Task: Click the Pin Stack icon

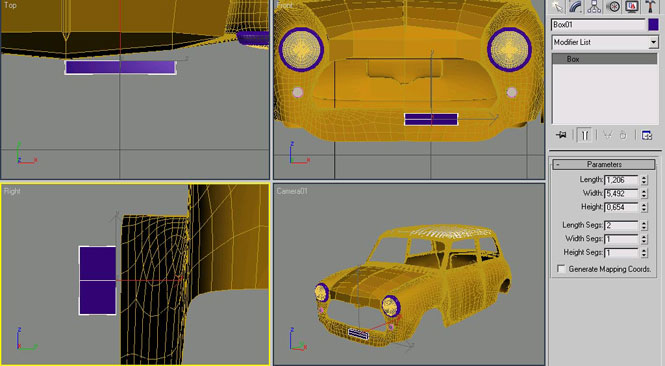Action: [x=561, y=135]
